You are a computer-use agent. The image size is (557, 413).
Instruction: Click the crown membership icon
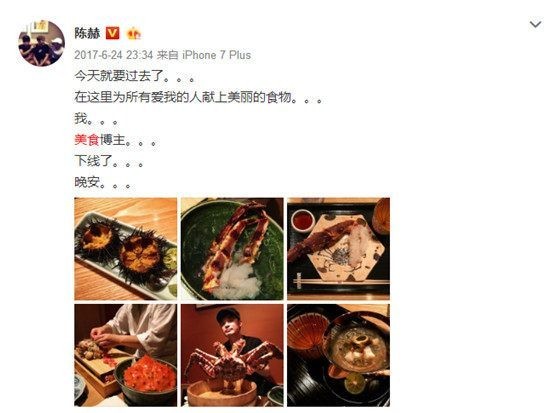pyautogui.click(x=133, y=33)
